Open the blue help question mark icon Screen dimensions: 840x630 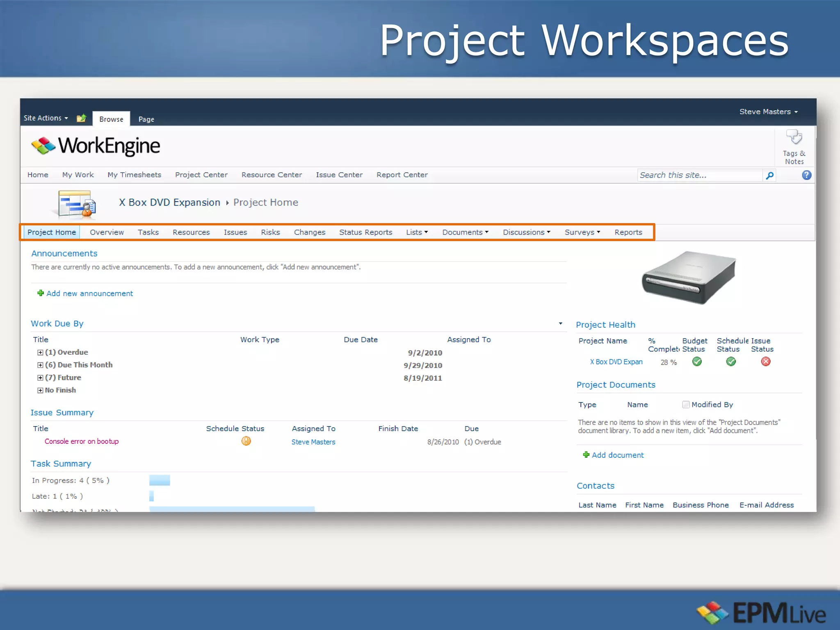(806, 175)
